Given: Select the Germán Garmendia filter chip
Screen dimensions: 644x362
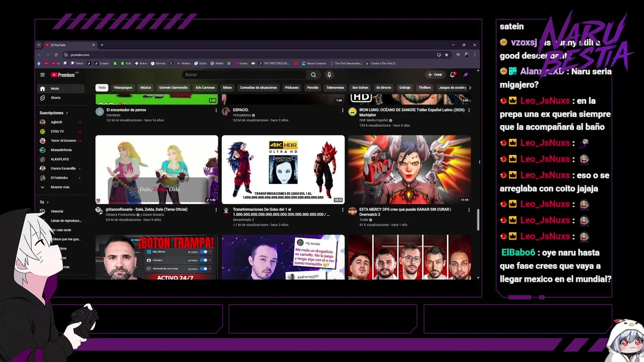Looking at the screenshot, I should click(x=173, y=87).
